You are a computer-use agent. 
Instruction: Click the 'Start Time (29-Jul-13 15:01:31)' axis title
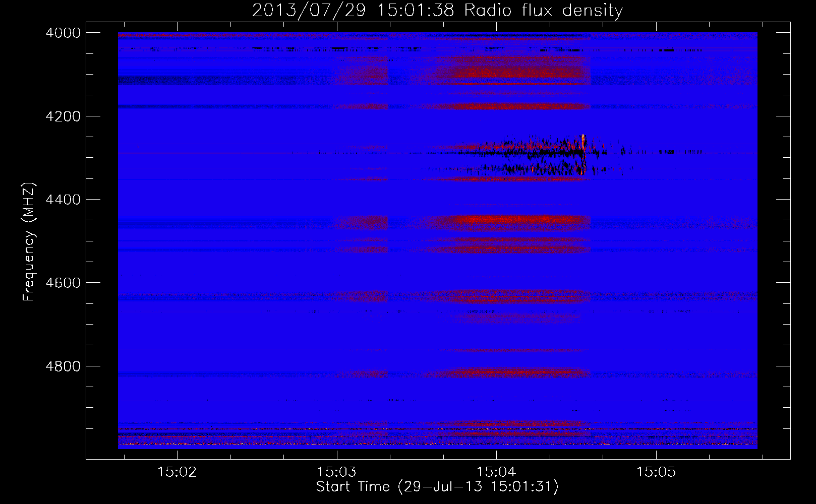(x=437, y=487)
